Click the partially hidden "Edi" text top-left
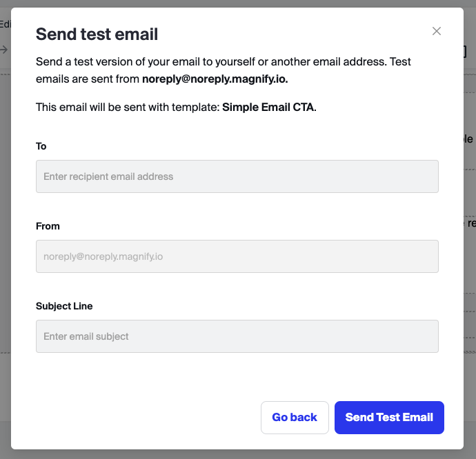 pyautogui.click(x=6, y=24)
